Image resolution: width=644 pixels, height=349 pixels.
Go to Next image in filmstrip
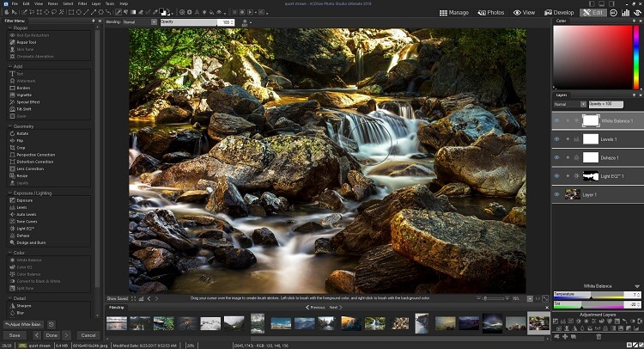click(x=336, y=308)
